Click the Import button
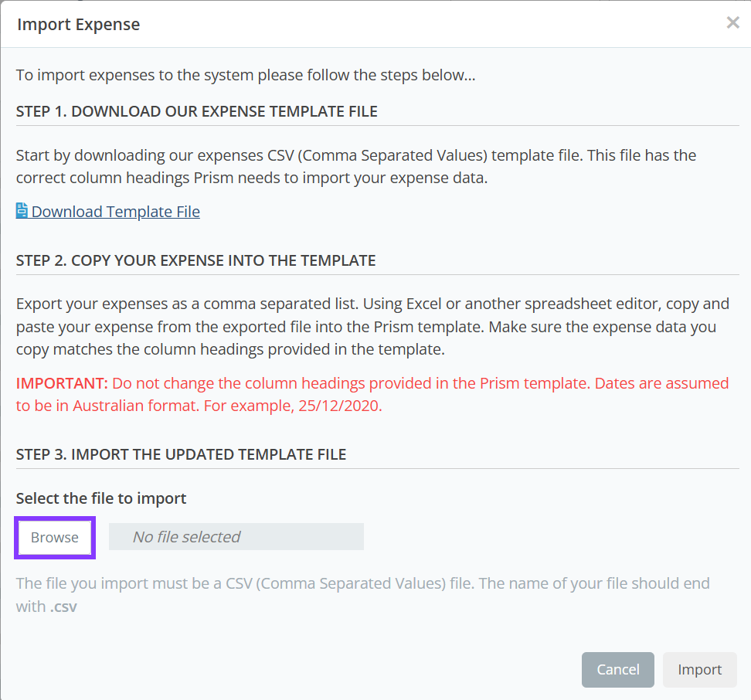 699,670
